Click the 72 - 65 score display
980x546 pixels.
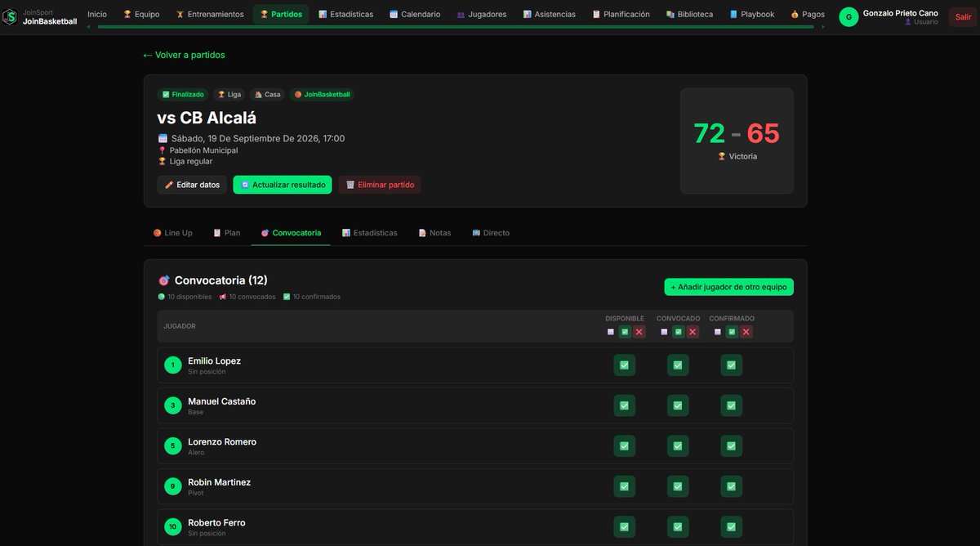click(x=737, y=133)
